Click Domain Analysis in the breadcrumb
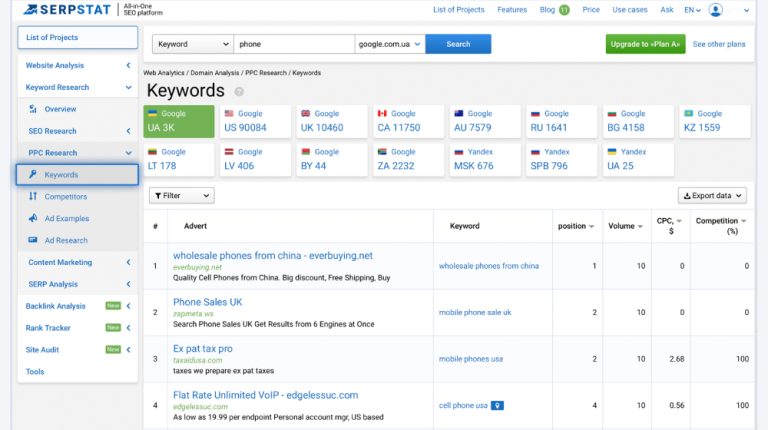This screenshot has height=430, width=768. pos(215,72)
